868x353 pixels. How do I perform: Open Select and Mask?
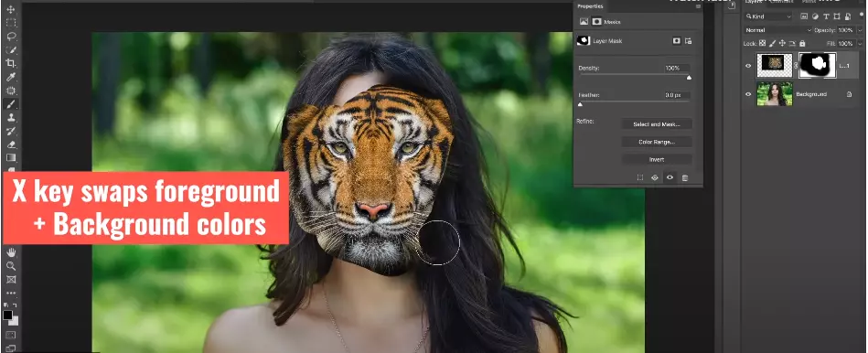click(657, 124)
